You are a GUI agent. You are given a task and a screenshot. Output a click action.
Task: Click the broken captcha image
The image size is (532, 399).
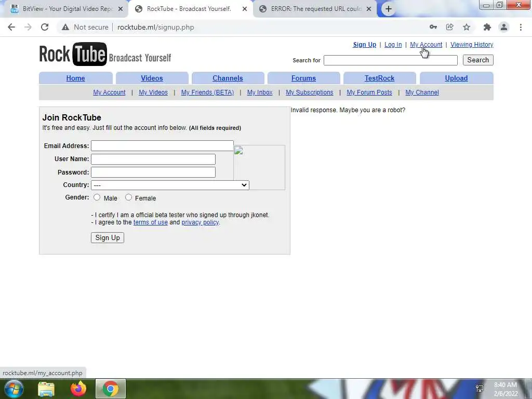point(259,167)
